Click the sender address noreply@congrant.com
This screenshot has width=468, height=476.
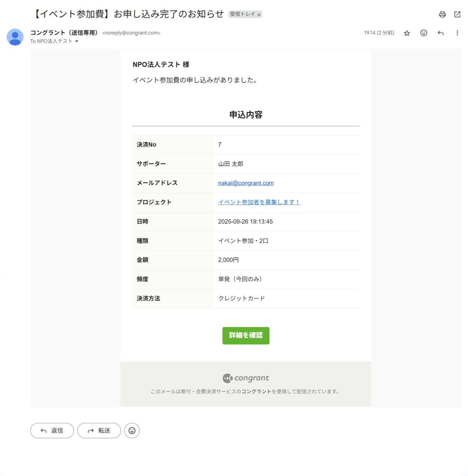[x=131, y=33]
